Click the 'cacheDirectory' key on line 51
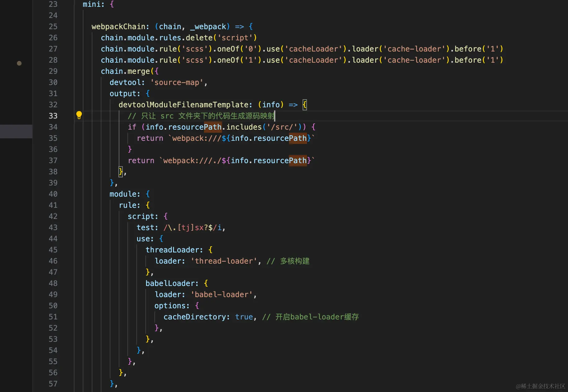This screenshot has height=392, width=568. click(x=195, y=317)
